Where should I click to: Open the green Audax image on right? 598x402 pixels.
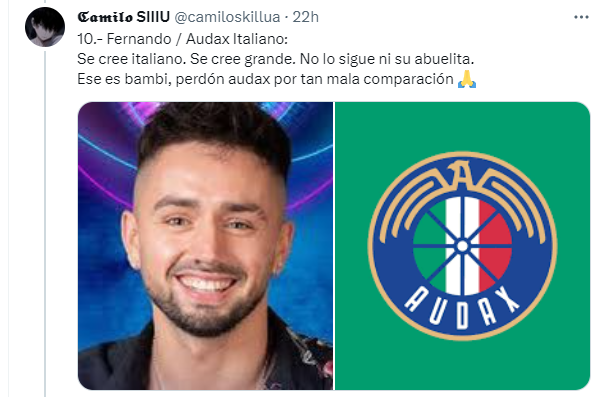[462, 246]
